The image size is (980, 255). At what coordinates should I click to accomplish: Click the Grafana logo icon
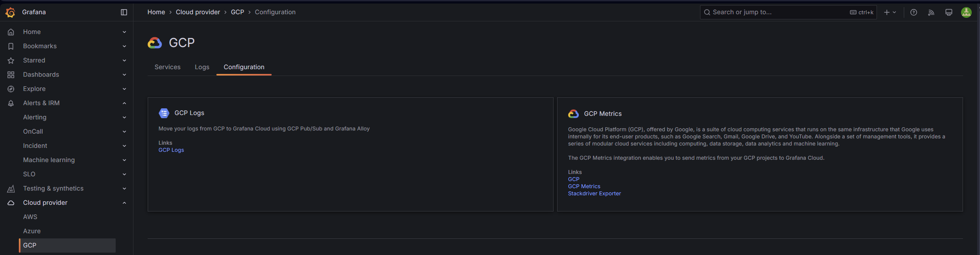coord(11,13)
